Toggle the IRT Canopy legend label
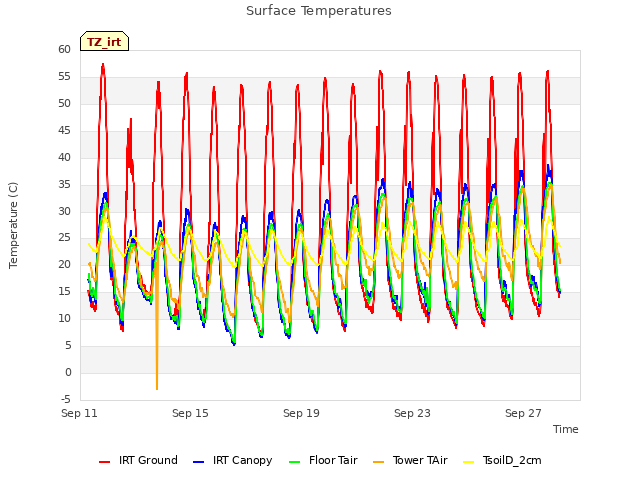 click(242, 460)
